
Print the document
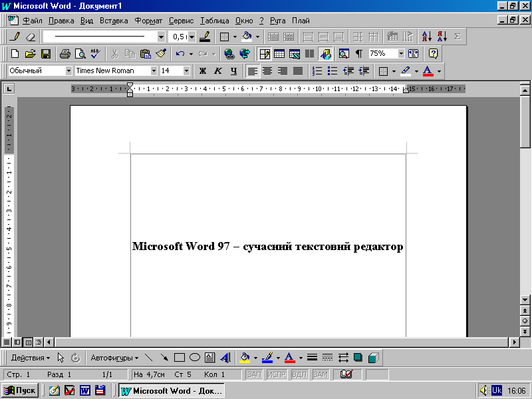coord(65,54)
